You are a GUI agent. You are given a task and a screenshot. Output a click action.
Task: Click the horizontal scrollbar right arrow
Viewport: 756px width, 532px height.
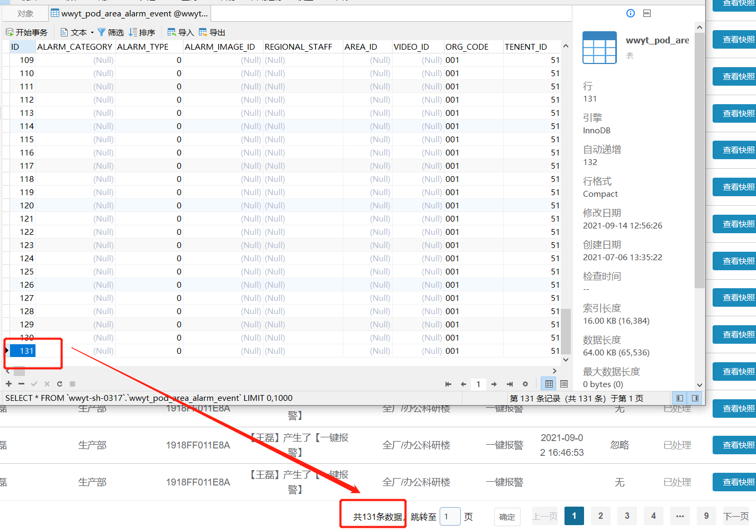[x=554, y=371]
